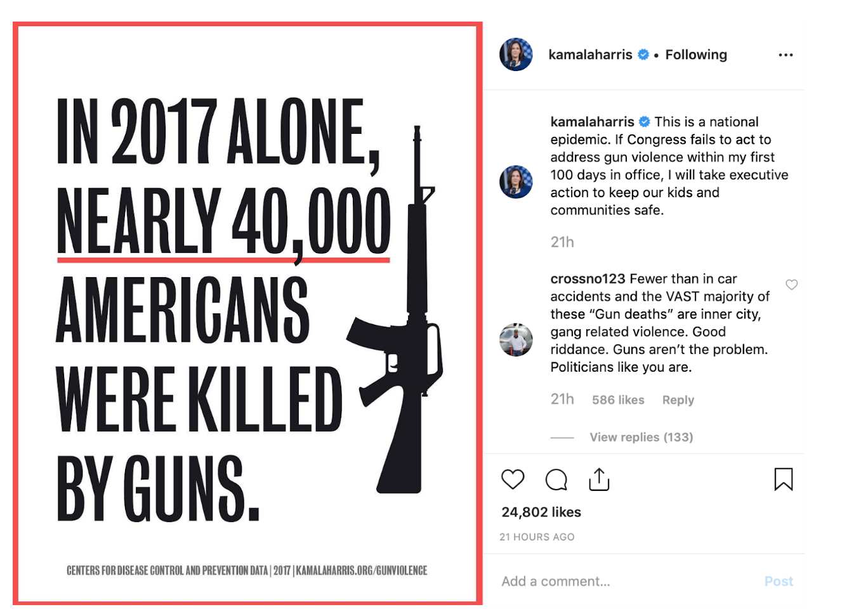Viewport: 868px width, 614px height.
Task: Share the post using the share icon
Action: (599, 480)
